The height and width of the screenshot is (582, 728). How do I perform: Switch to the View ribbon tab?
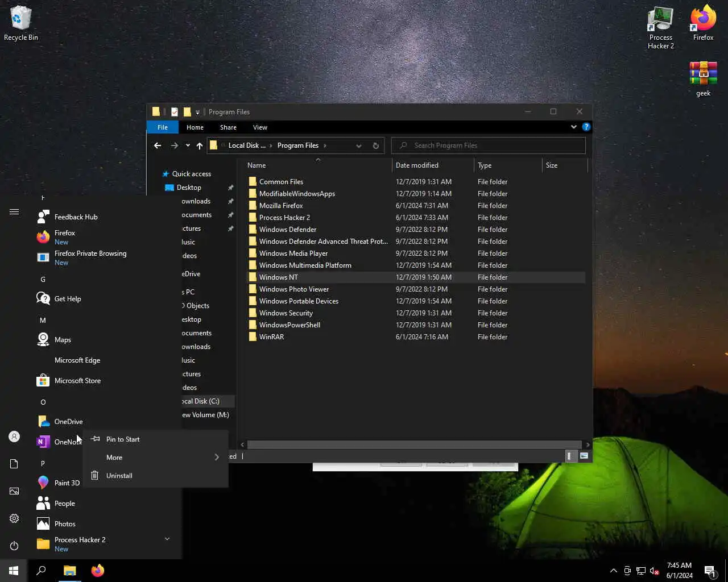pyautogui.click(x=260, y=127)
